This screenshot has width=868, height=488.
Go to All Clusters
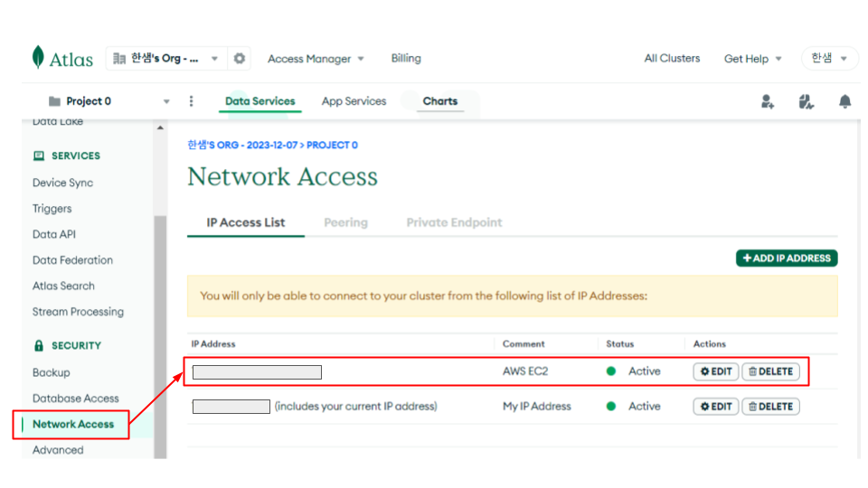(x=672, y=58)
